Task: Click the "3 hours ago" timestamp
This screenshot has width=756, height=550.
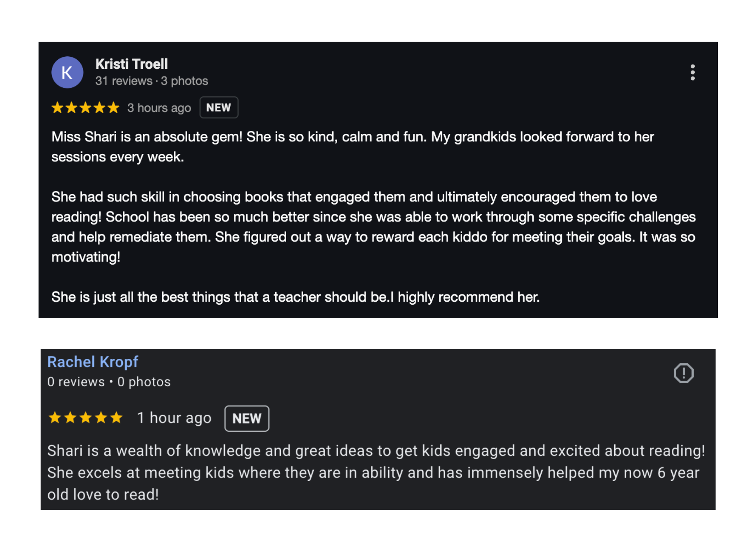Action: pos(159,108)
